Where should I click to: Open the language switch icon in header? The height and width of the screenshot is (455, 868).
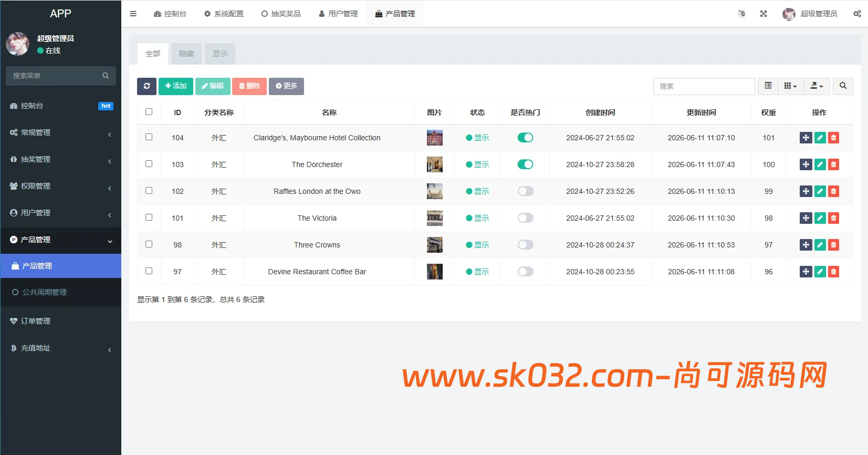coord(741,14)
